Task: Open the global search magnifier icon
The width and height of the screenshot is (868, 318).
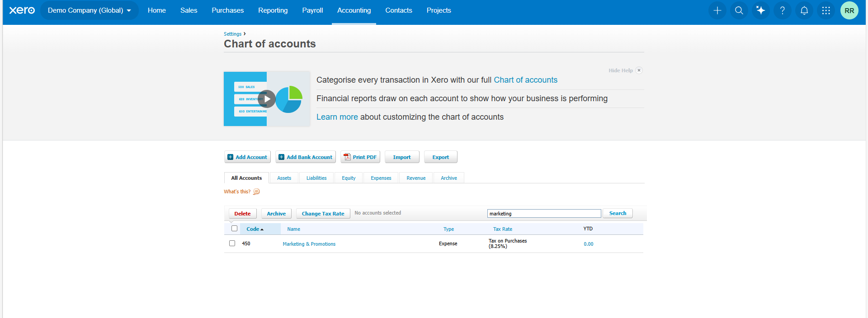Action: (739, 10)
